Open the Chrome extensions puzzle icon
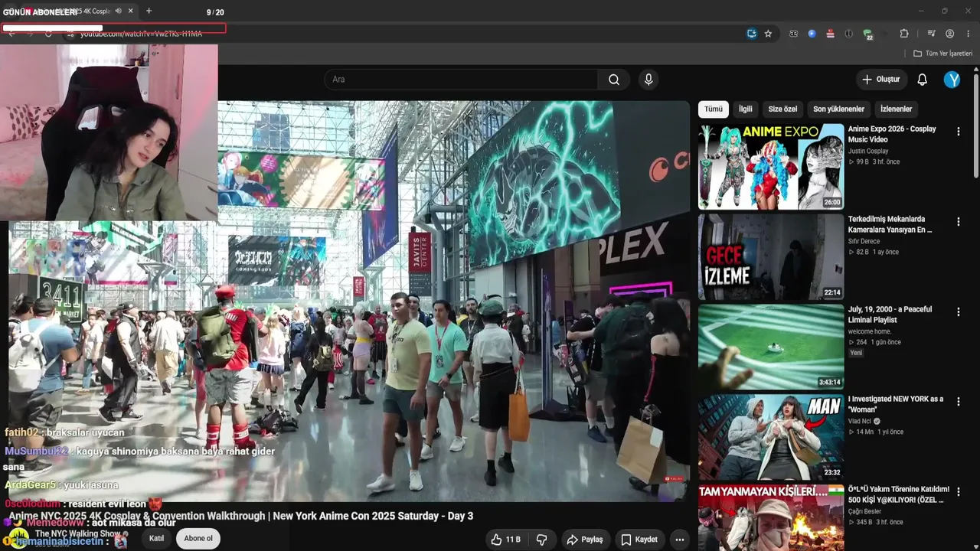 click(904, 34)
